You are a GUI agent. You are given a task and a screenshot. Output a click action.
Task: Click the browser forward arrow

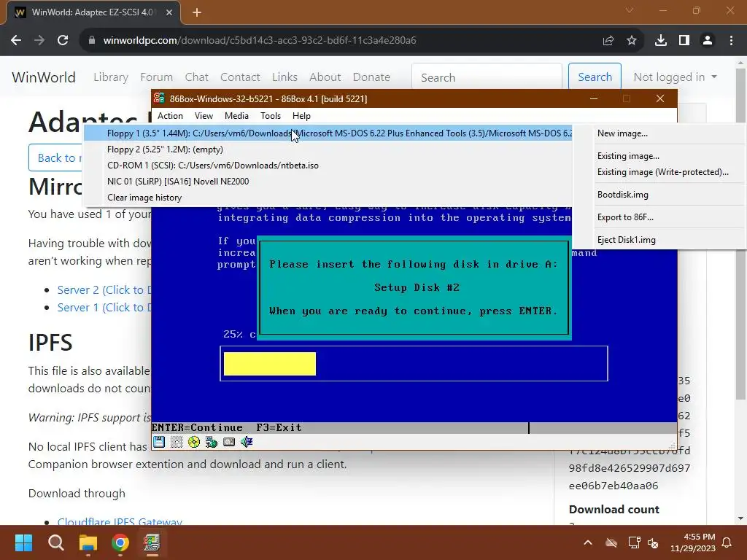[x=39, y=41]
